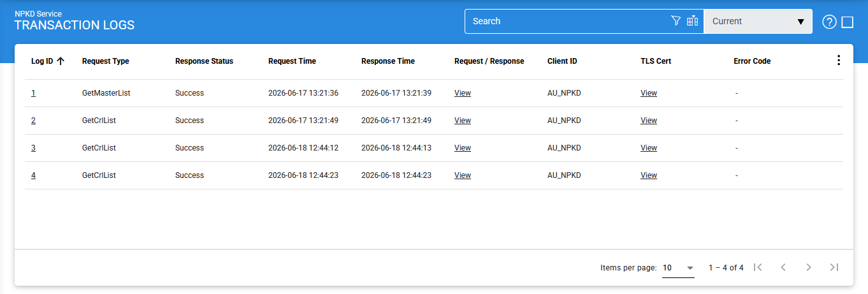This screenshot has height=294, width=868.
Task: Open the table options three-dot menu
Action: (x=838, y=61)
